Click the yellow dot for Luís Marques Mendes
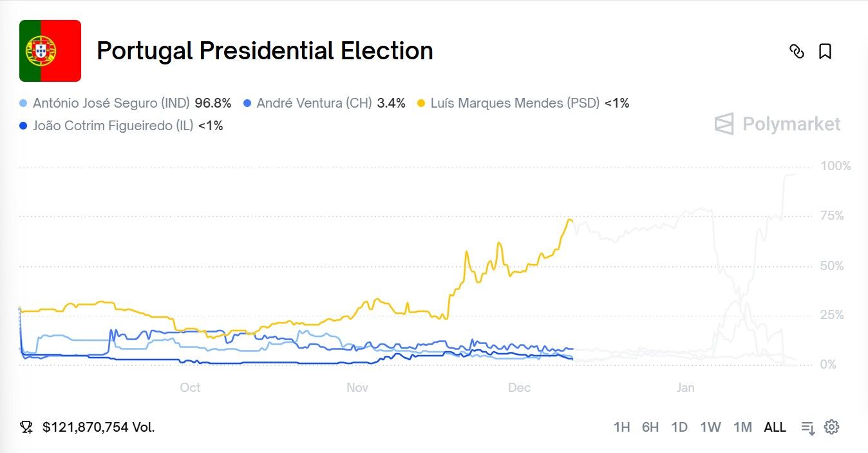 click(x=422, y=103)
